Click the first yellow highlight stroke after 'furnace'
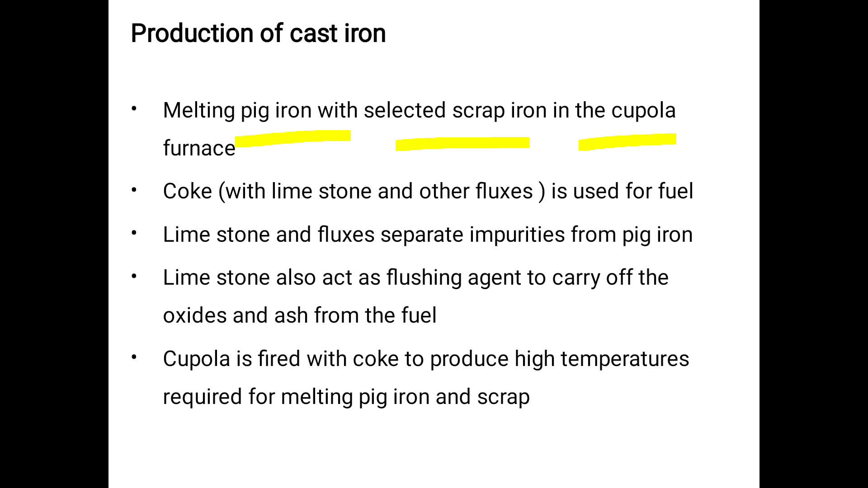This screenshot has width=868, height=488. (x=293, y=138)
